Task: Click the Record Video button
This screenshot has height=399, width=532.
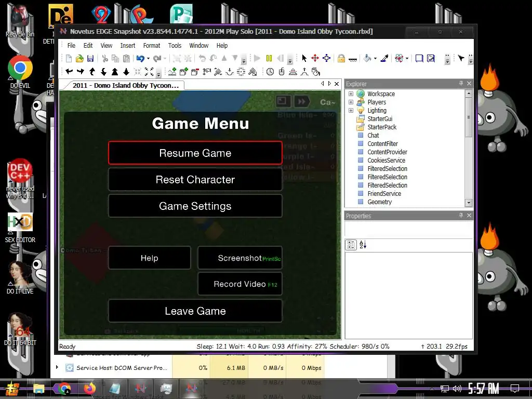Action: coord(240,284)
